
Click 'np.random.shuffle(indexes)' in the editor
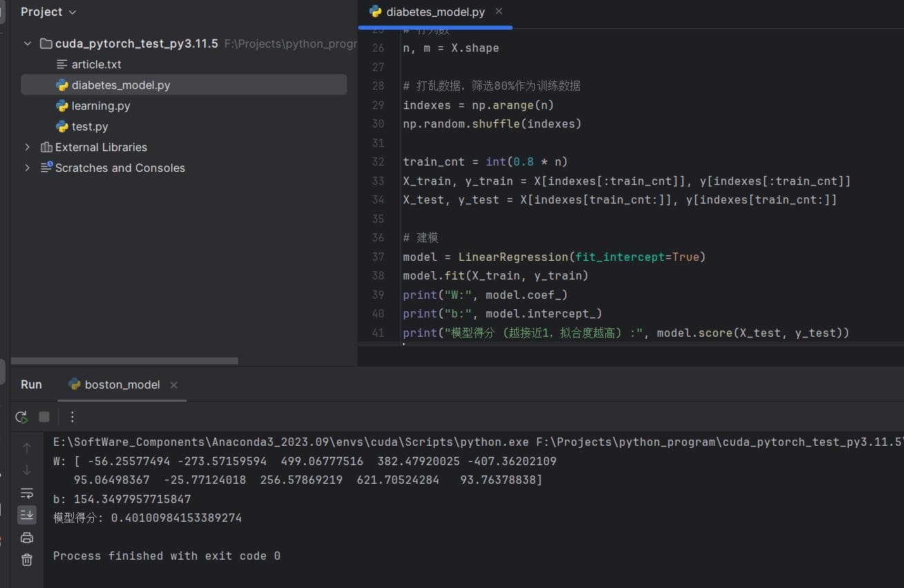pos(492,124)
